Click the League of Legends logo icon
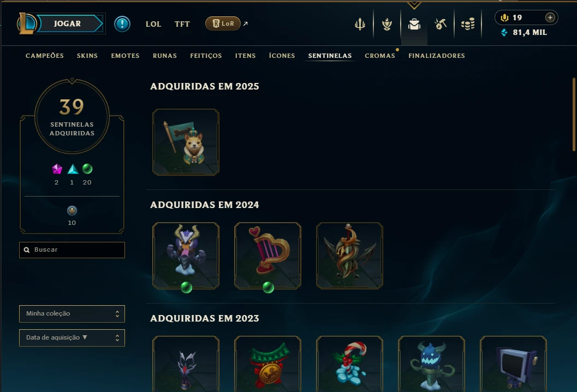The height and width of the screenshot is (392, 577). tap(27, 23)
